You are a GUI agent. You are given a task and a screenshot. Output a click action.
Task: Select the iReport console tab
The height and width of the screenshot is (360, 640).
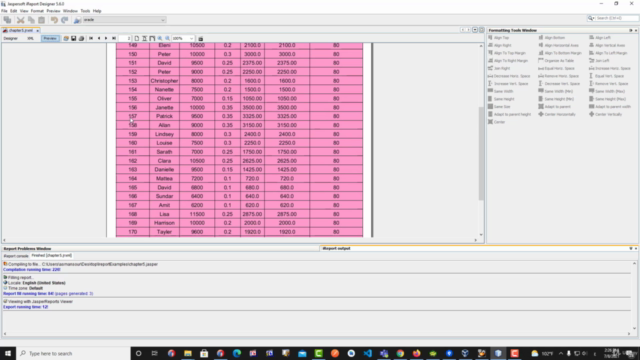pos(16,256)
